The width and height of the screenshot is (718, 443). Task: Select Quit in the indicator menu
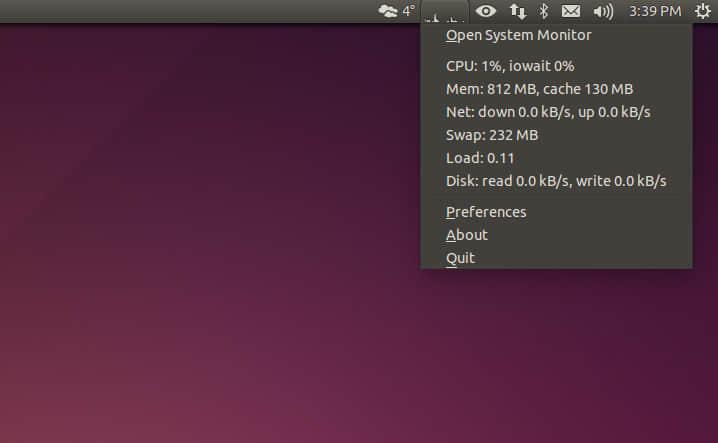[x=460, y=258]
